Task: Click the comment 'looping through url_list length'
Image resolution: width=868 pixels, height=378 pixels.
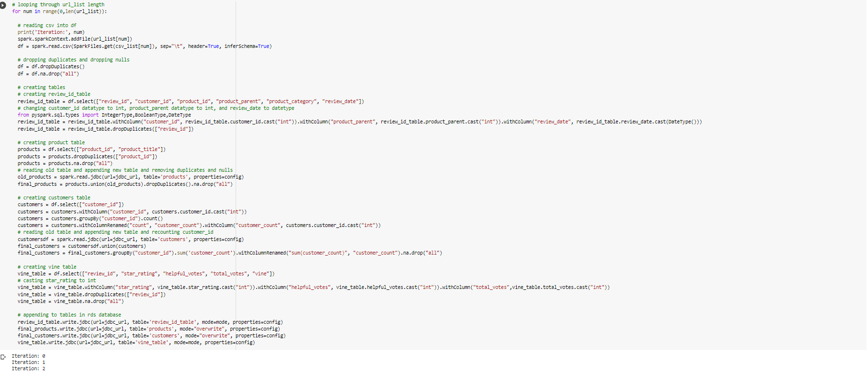Action: click(x=58, y=5)
